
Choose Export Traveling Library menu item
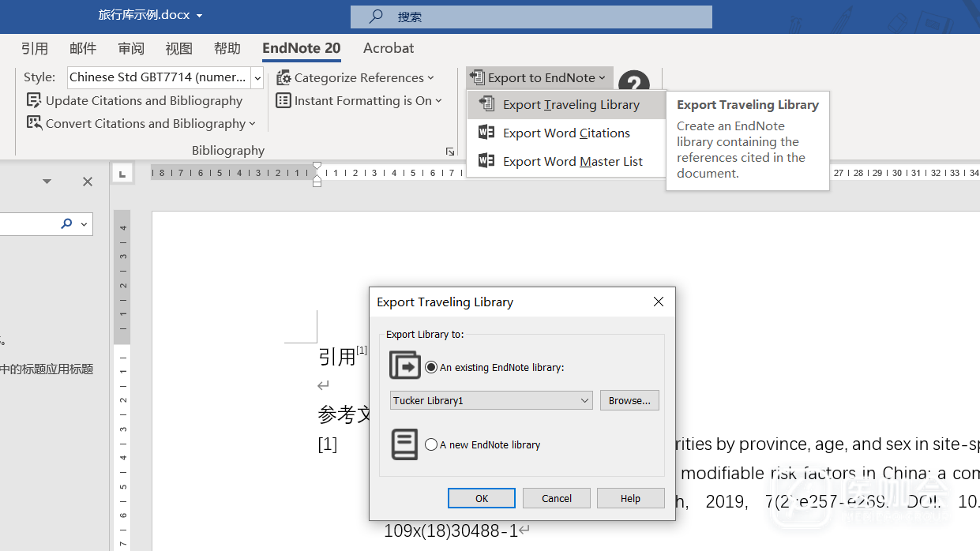coord(570,105)
